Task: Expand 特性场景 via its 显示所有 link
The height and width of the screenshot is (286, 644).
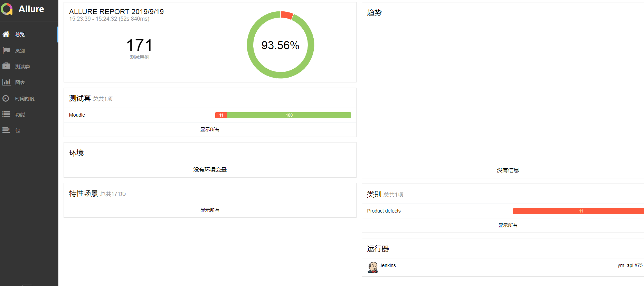Action: coord(210,210)
